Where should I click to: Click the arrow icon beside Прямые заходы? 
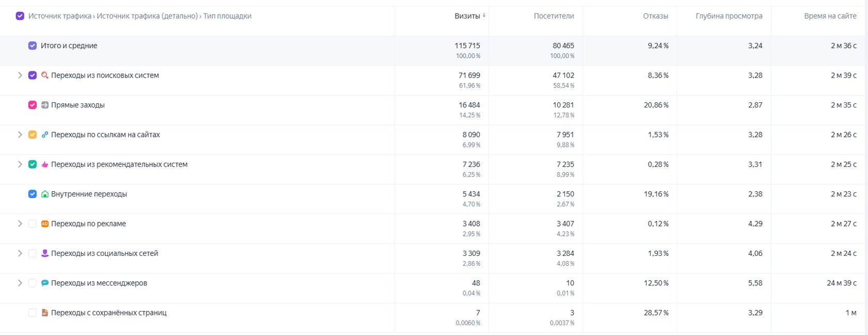click(x=45, y=105)
